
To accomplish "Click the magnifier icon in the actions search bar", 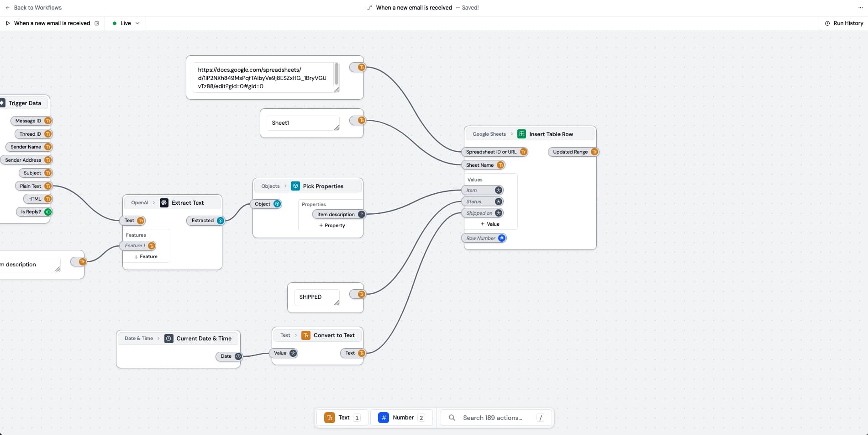I will point(452,417).
